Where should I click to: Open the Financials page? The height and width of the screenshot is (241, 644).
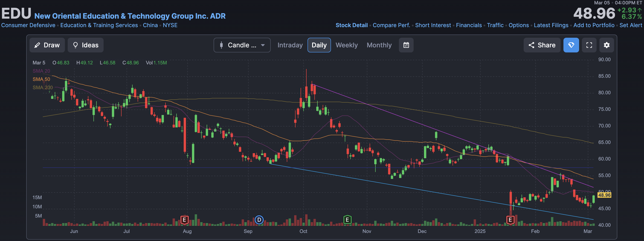pyautogui.click(x=469, y=25)
